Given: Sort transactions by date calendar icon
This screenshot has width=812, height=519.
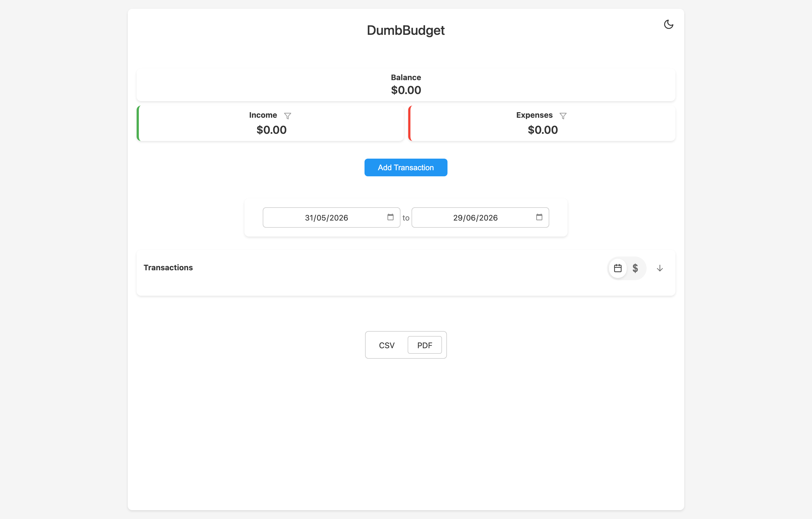Looking at the screenshot, I should pyautogui.click(x=617, y=268).
